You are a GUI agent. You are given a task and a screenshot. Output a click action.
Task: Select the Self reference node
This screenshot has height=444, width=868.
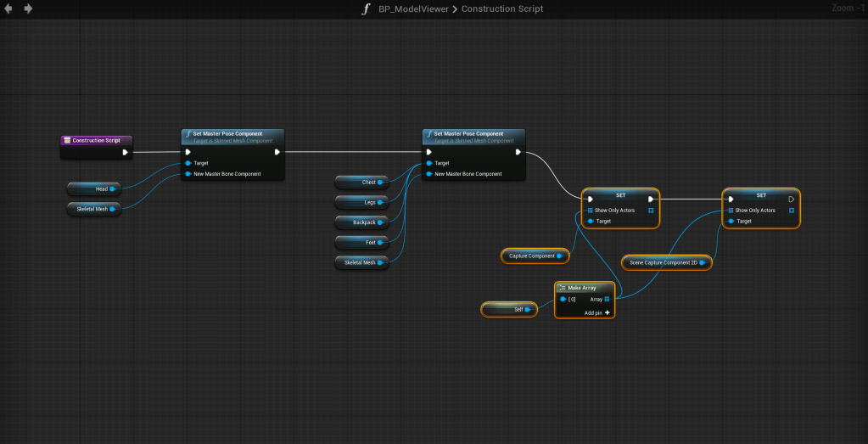click(x=509, y=310)
